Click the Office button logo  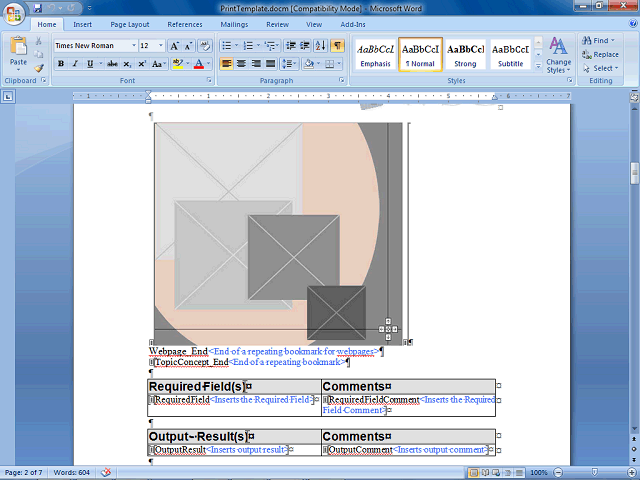click(x=15, y=12)
